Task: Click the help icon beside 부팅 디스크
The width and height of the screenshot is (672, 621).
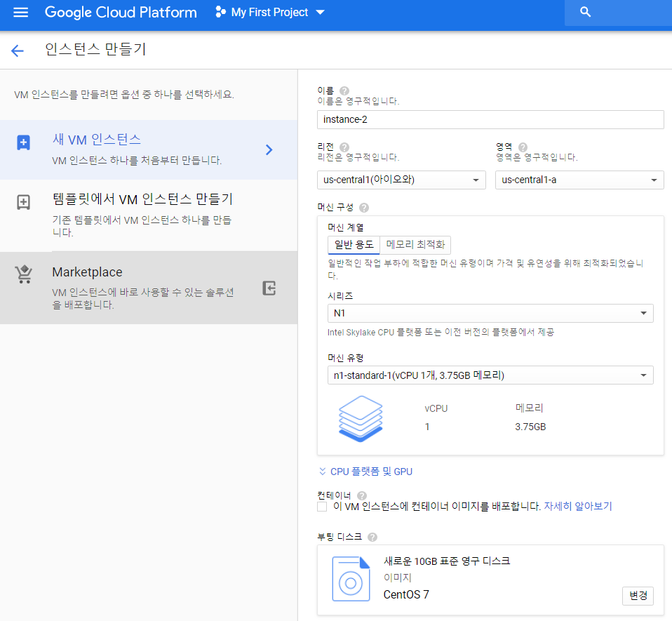Action: pyautogui.click(x=372, y=537)
